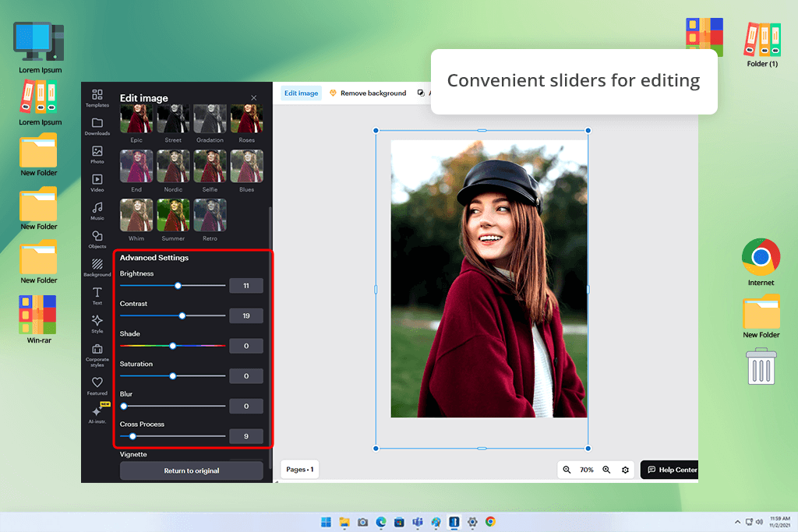Click the zoom in magnifier icon
Screen dimensions: 798x532
pos(606,470)
